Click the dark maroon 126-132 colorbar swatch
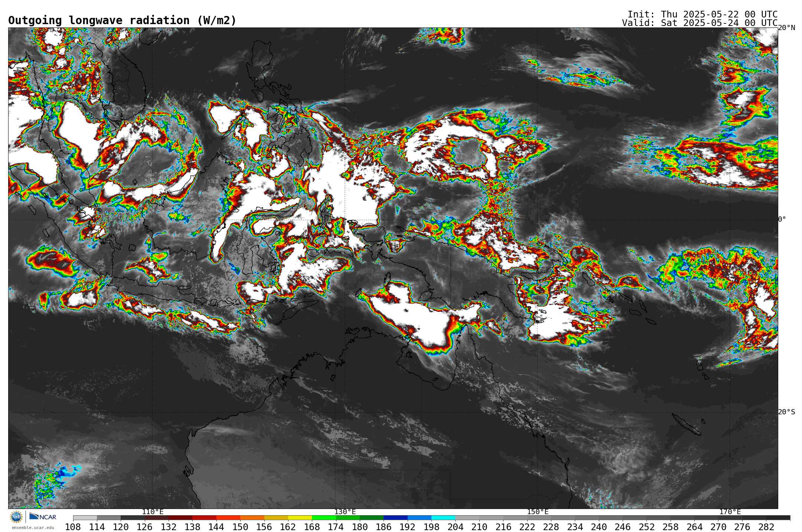This screenshot has height=532, width=802. coord(157,518)
